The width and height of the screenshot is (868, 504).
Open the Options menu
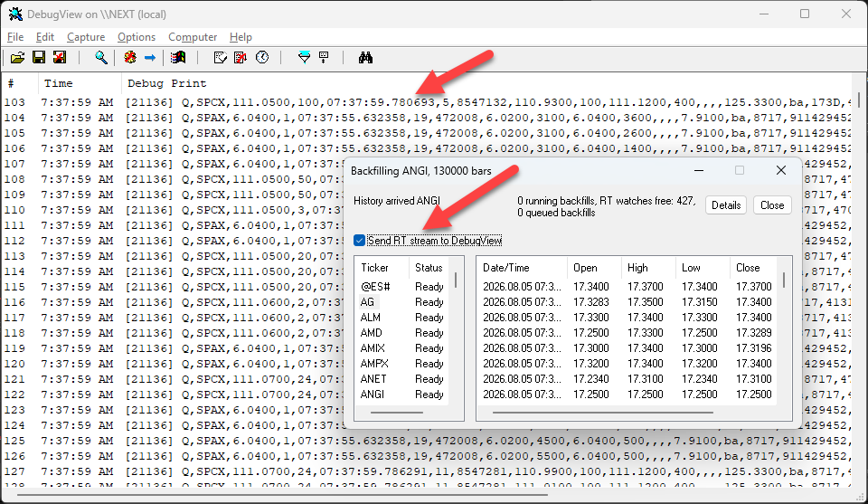click(137, 37)
